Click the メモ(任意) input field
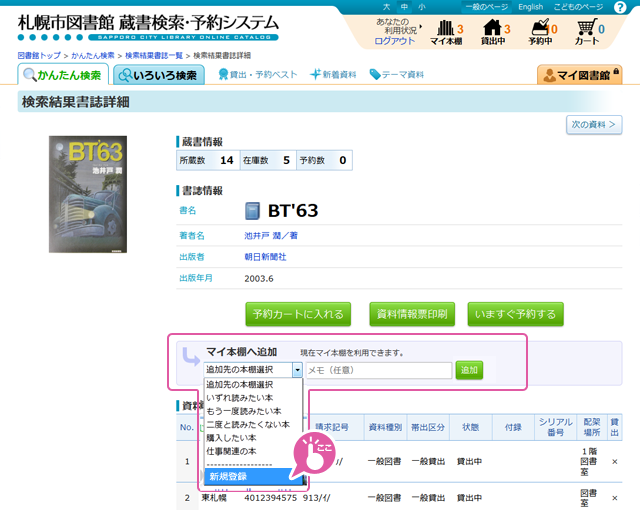640x510 pixels. 379,370
